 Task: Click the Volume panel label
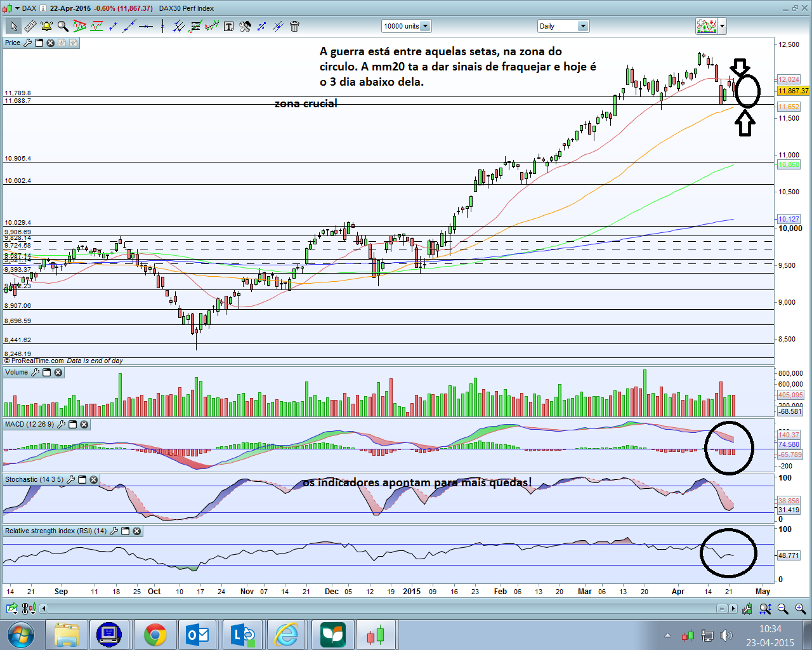click(16, 372)
